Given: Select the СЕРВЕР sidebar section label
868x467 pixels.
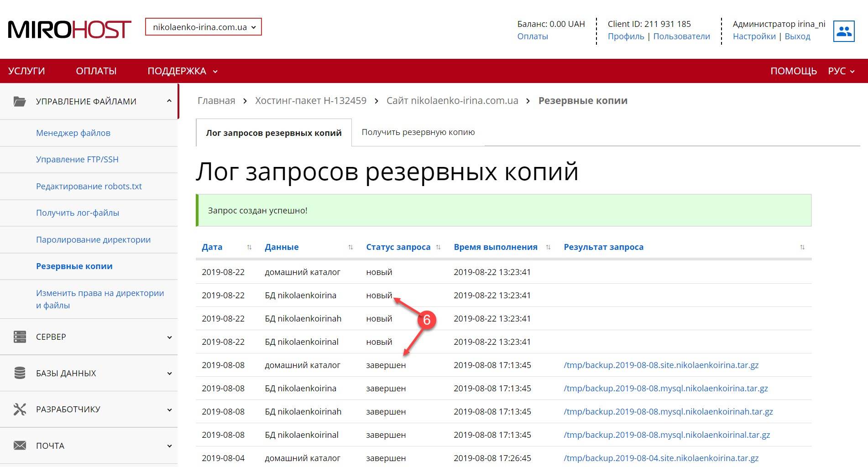Looking at the screenshot, I should pos(51,337).
